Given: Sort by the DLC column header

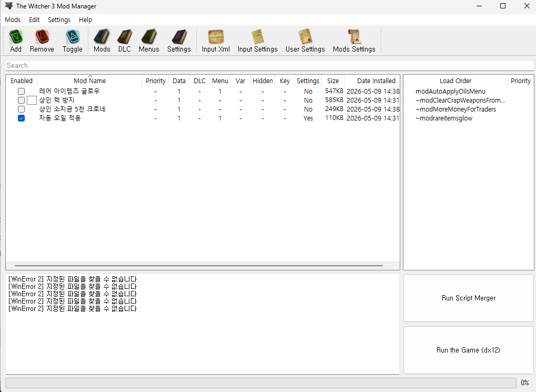Looking at the screenshot, I should pos(200,81).
